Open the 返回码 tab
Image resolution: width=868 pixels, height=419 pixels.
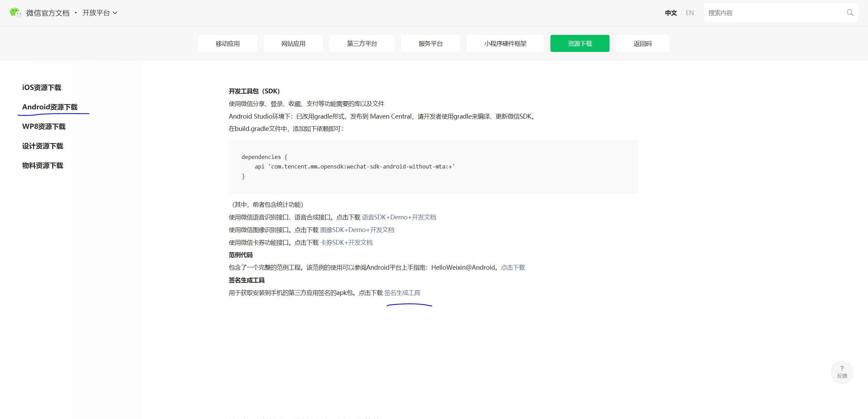point(642,43)
